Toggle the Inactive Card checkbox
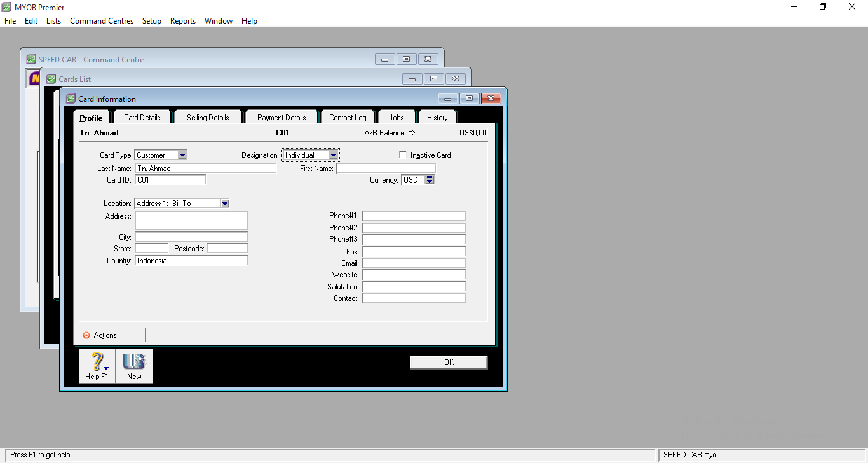 [403, 155]
